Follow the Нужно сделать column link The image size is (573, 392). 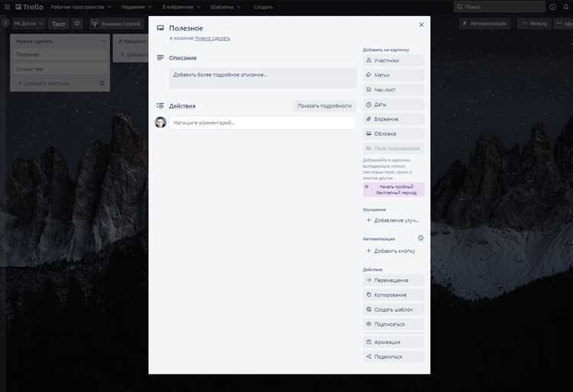click(x=212, y=38)
